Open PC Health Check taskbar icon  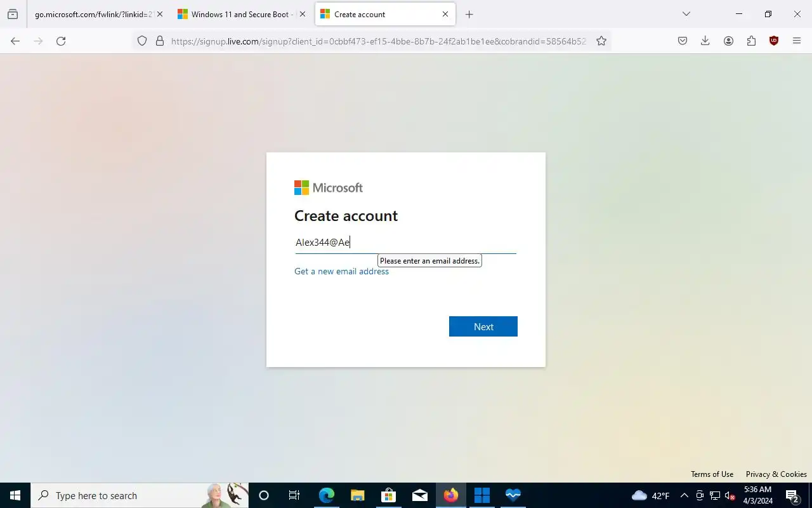pos(513,495)
